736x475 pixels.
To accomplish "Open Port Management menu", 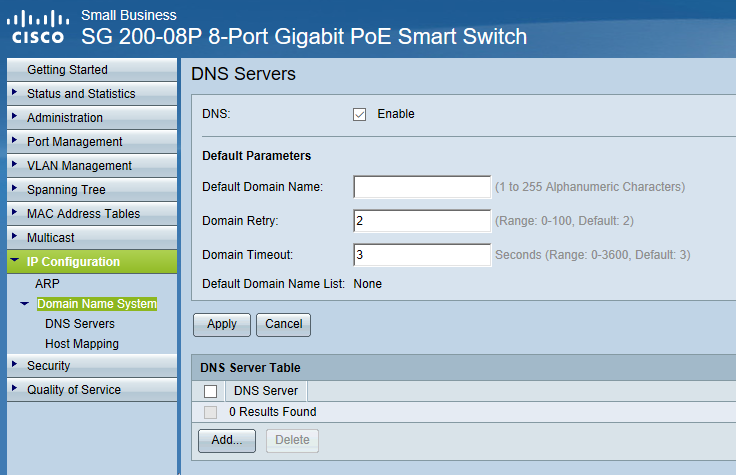I will (x=92, y=141).
